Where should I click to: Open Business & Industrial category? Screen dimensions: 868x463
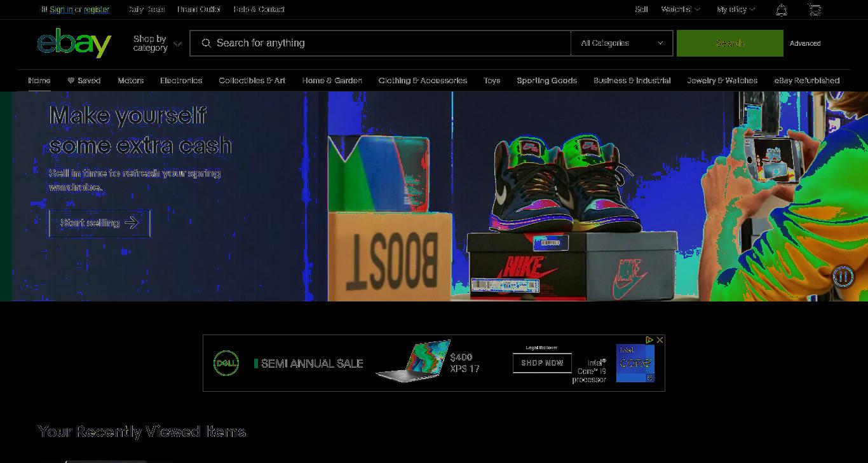(x=632, y=81)
